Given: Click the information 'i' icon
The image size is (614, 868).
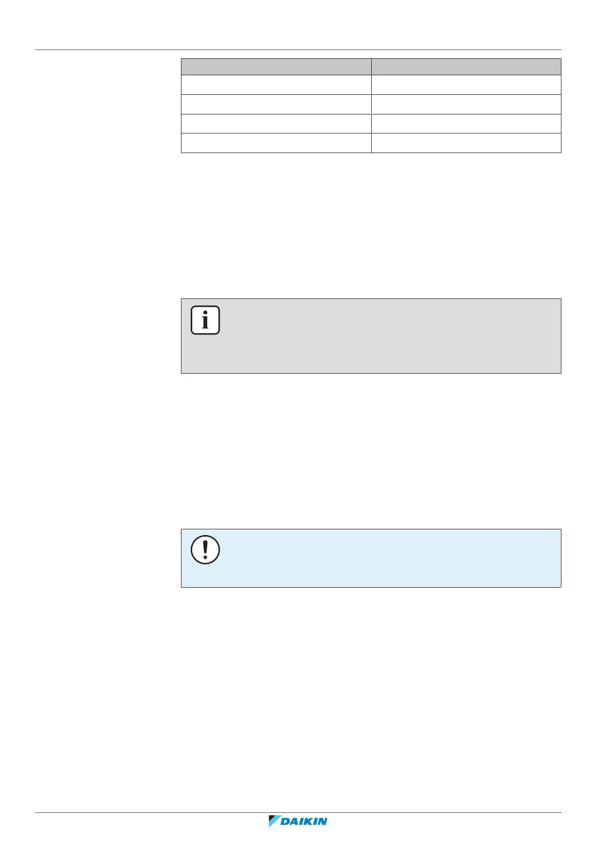Looking at the screenshot, I should click(205, 320).
